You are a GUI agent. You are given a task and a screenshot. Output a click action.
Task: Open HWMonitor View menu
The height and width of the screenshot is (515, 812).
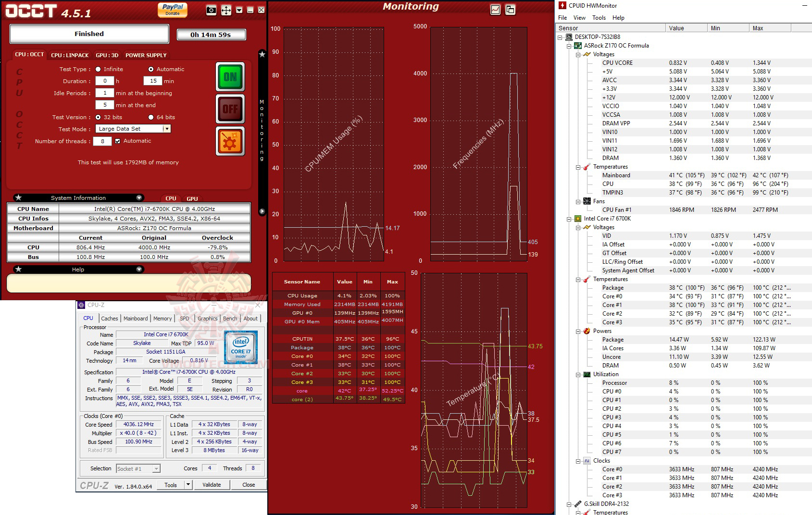(x=579, y=18)
